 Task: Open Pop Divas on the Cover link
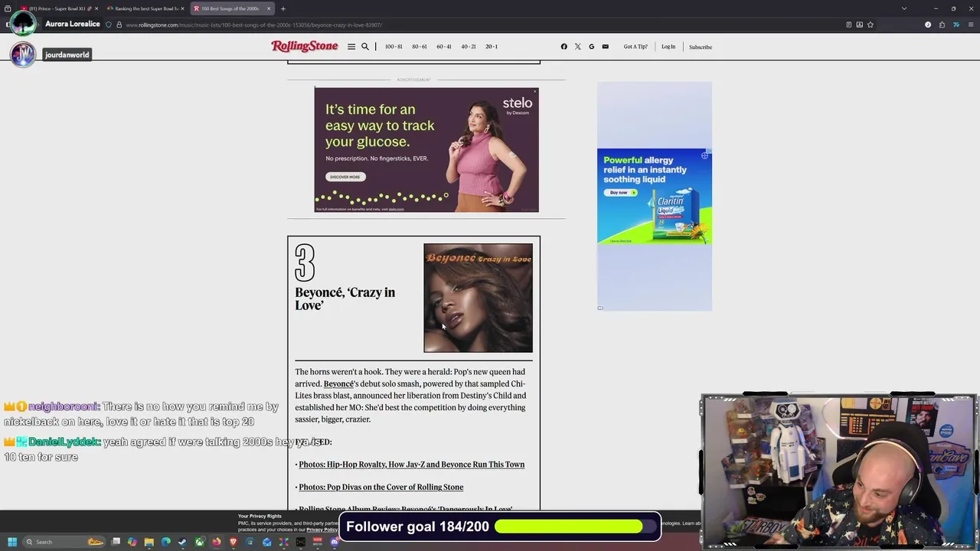(x=381, y=487)
